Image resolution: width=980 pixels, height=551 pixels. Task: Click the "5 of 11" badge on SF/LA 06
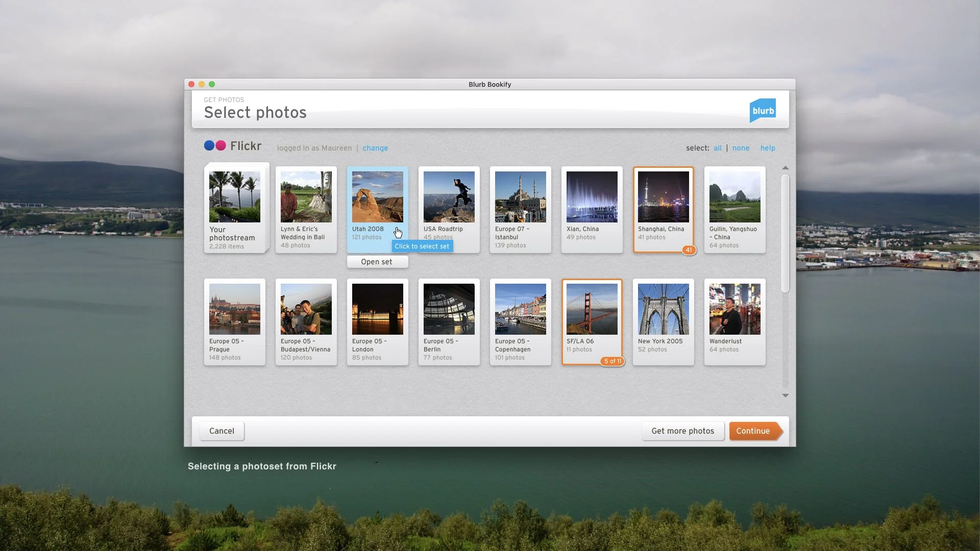coord(612,361)
